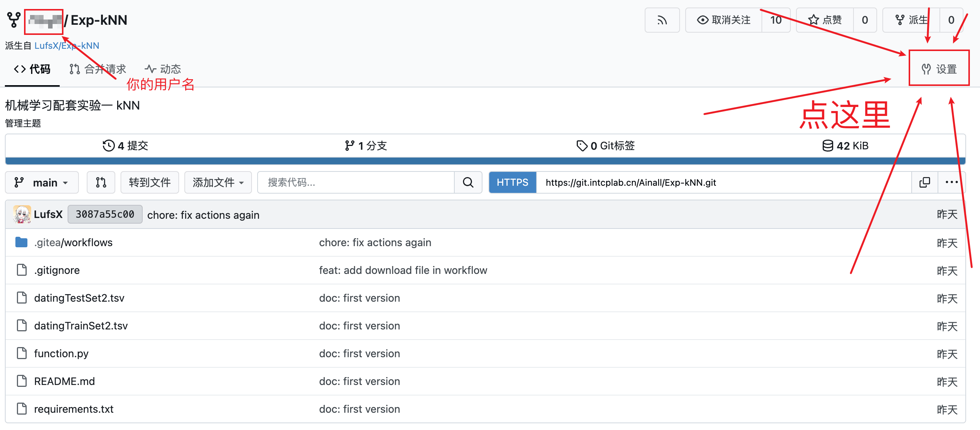Toggle watch with 取消关注 button
Image resolution: width=980 pixels, height=430 pixels.
pos(723,20)
